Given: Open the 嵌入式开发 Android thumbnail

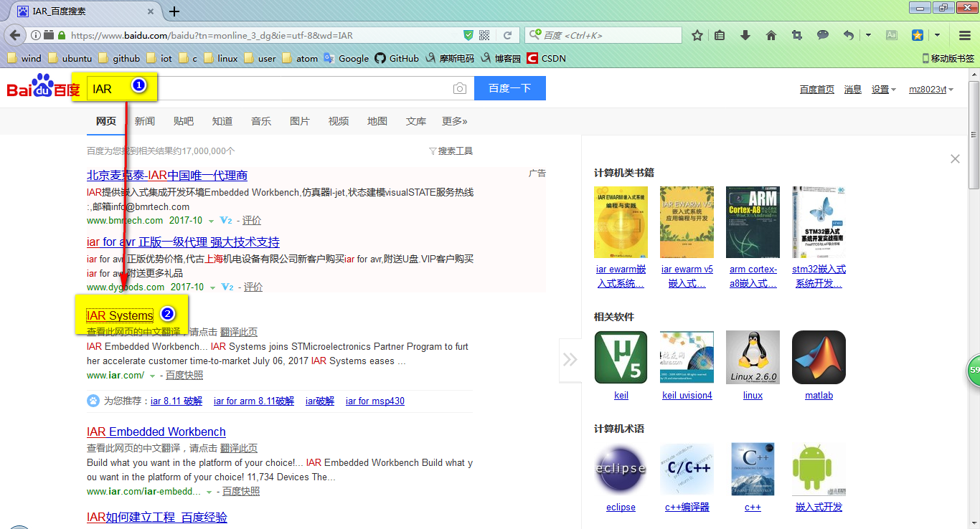Looking at the screenshot, I should pyautogui.click(x=819, y=469).
